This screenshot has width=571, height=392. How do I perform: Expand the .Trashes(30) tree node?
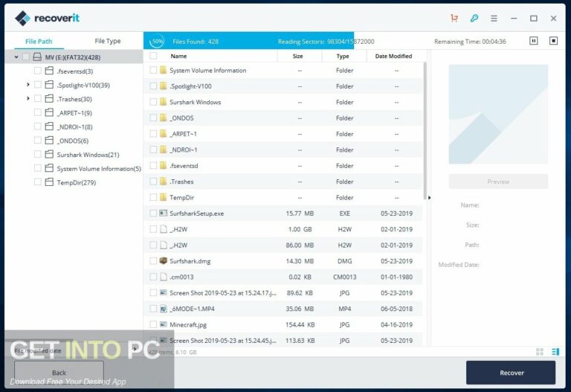pos(28,98)
